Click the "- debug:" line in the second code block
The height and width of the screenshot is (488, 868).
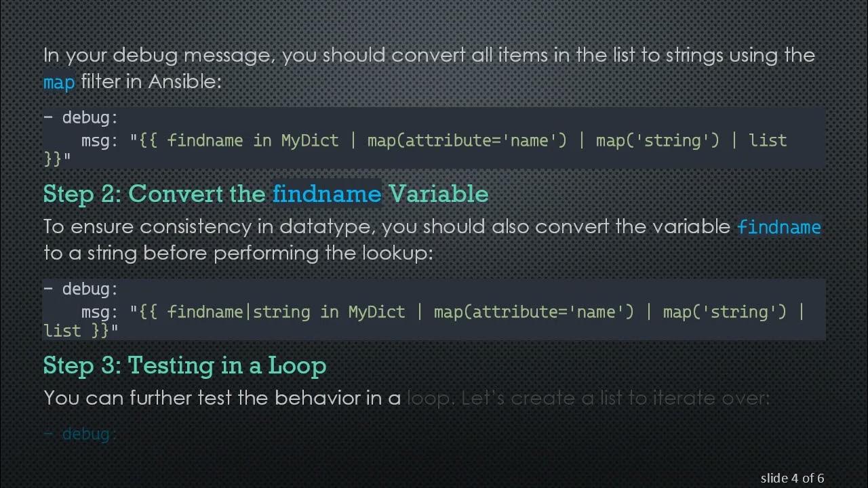coord(81,289)
